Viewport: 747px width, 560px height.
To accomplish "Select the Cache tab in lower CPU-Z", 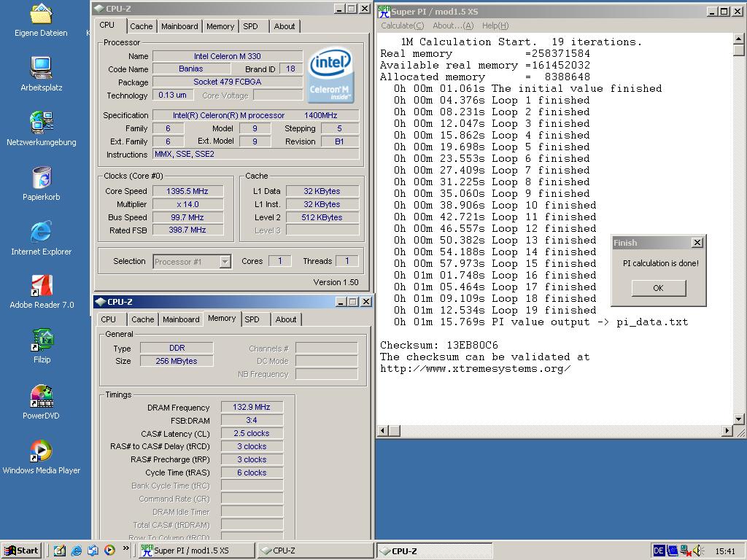I will (x=143, y=319).
